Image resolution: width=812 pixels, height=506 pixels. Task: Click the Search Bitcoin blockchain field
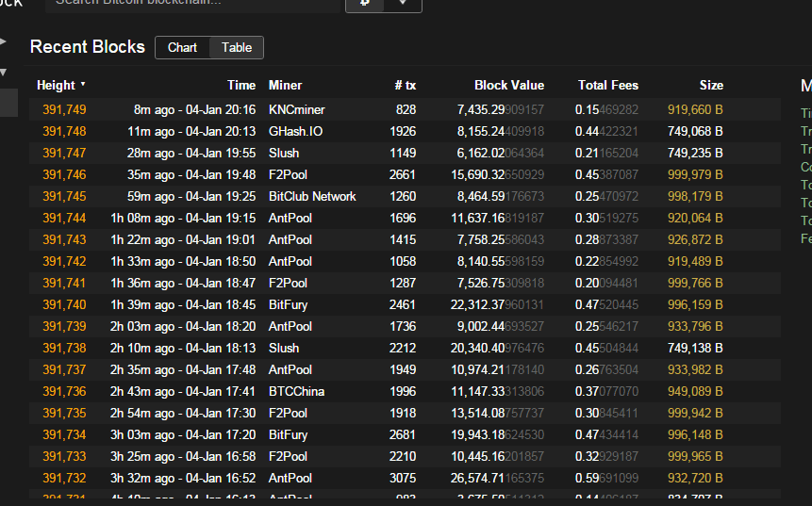coord(193,3)
